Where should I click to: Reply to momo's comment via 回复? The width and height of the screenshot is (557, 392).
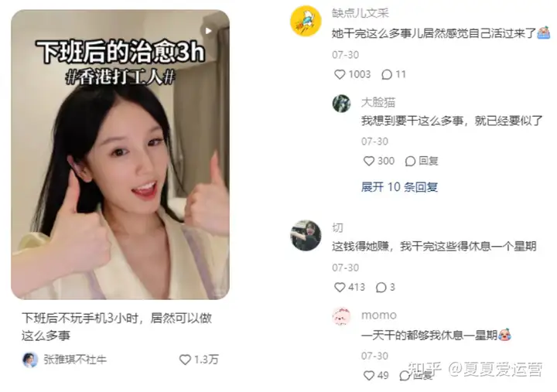(x=415, y=375)
